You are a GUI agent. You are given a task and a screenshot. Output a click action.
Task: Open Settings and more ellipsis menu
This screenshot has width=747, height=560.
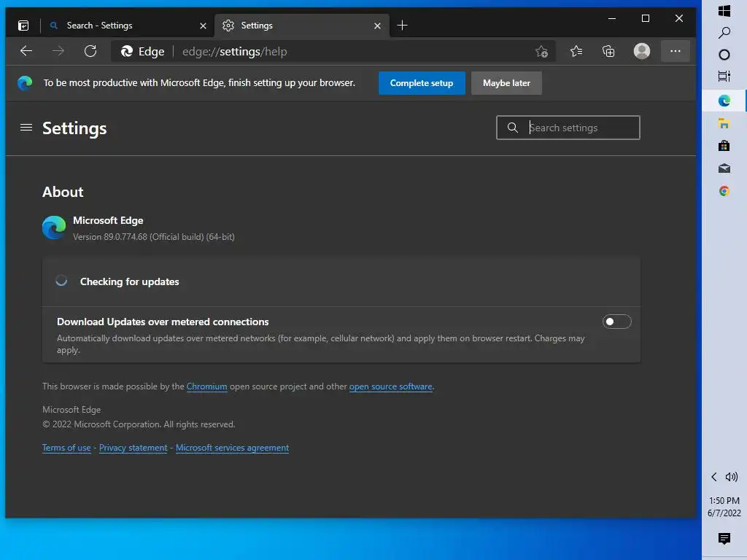pos(675,51)
